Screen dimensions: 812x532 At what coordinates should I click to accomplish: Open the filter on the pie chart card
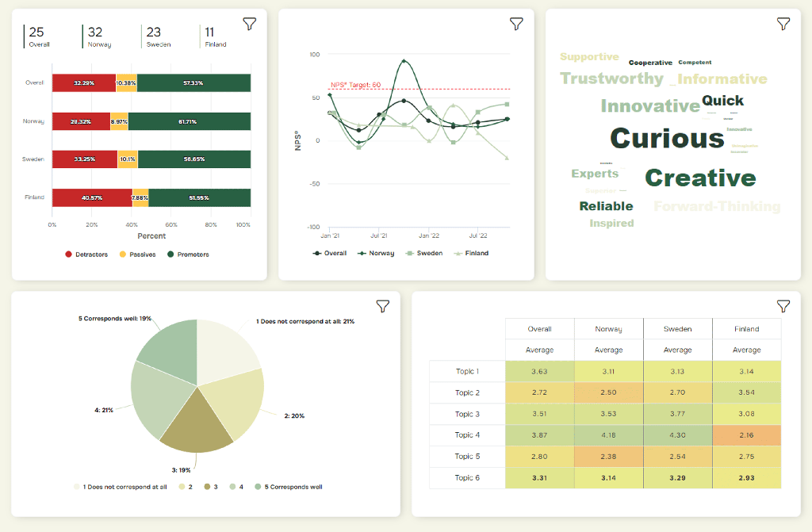click(383, 305)
